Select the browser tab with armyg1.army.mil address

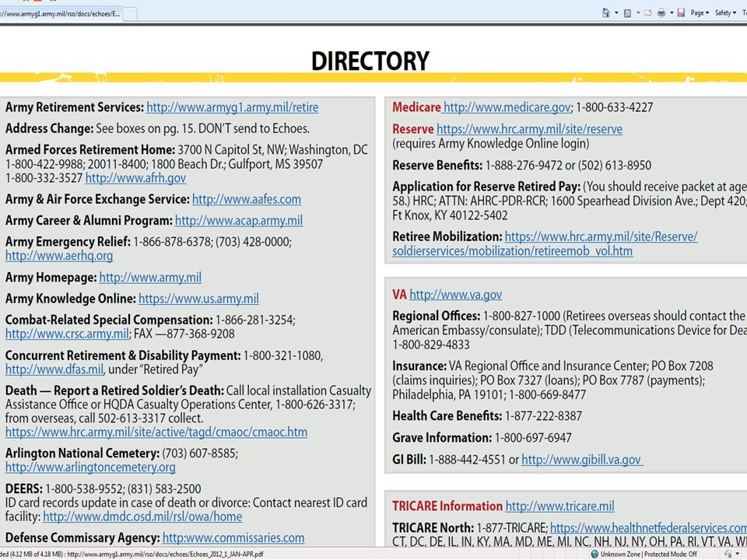tap(61, 14)
